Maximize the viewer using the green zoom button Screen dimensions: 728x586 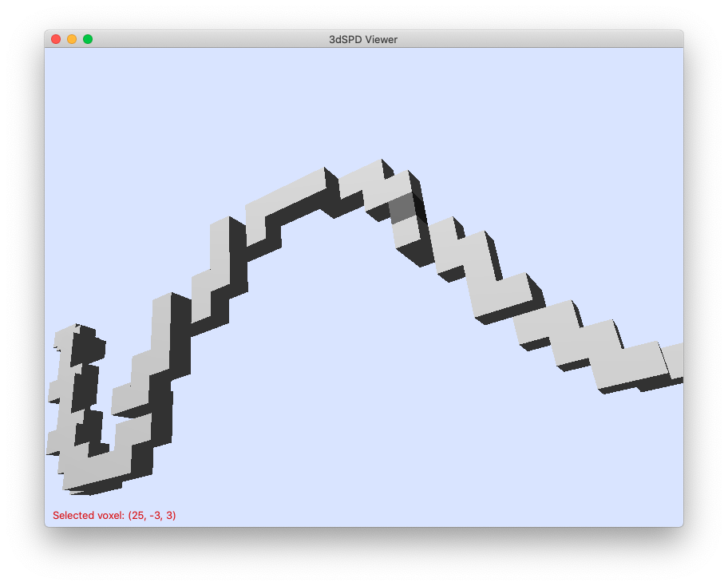(x=88, y=39)
